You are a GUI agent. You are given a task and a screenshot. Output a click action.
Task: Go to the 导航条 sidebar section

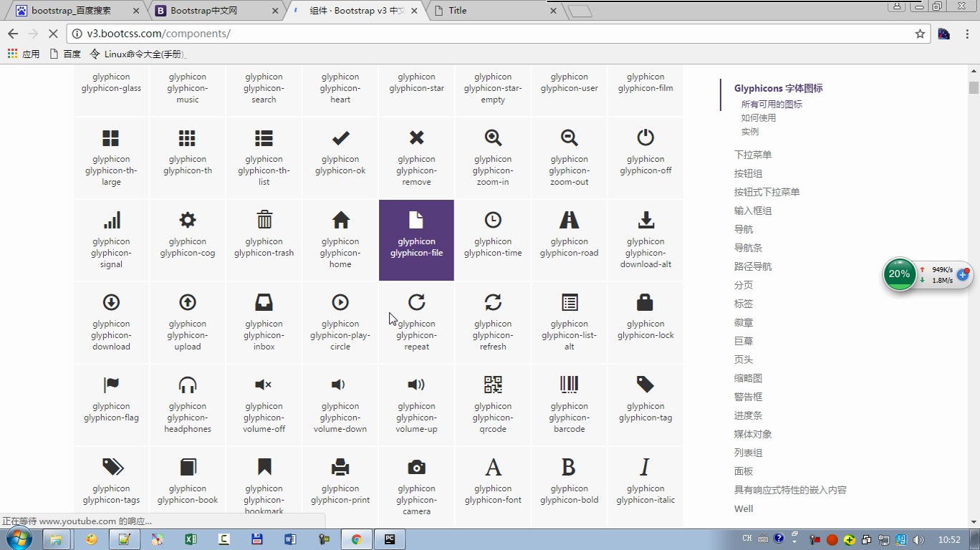748,248
